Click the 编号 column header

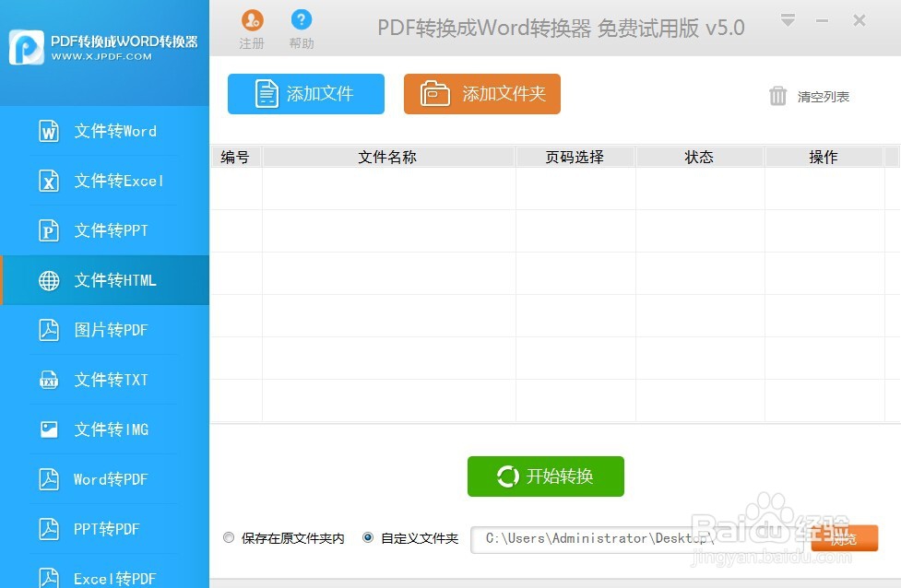click(x=235, y=157)
